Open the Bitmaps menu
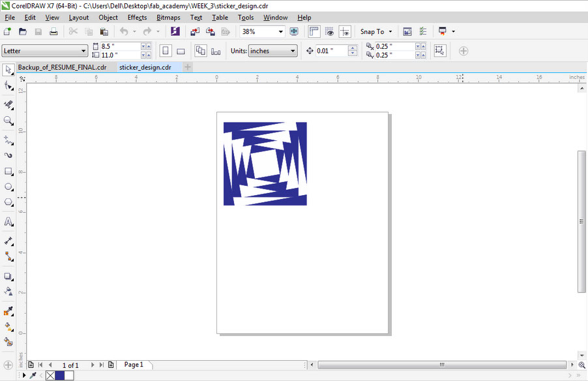 (168, 17)
